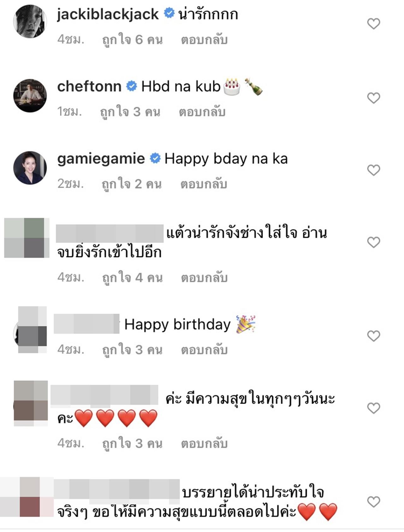Like the jackiblackjack comment with the heart
This screenshot has height=532, width=404.
tap(374, 24)
